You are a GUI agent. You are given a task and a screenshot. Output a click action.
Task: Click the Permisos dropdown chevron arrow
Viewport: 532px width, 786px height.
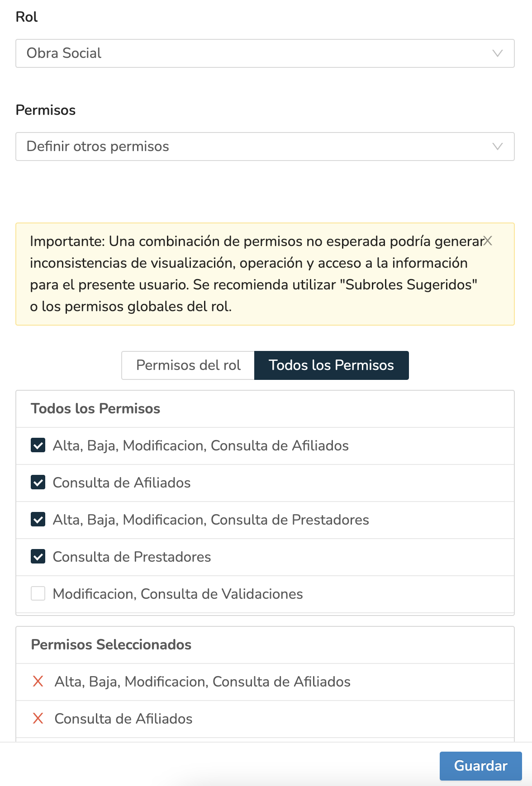coord(497,147)
